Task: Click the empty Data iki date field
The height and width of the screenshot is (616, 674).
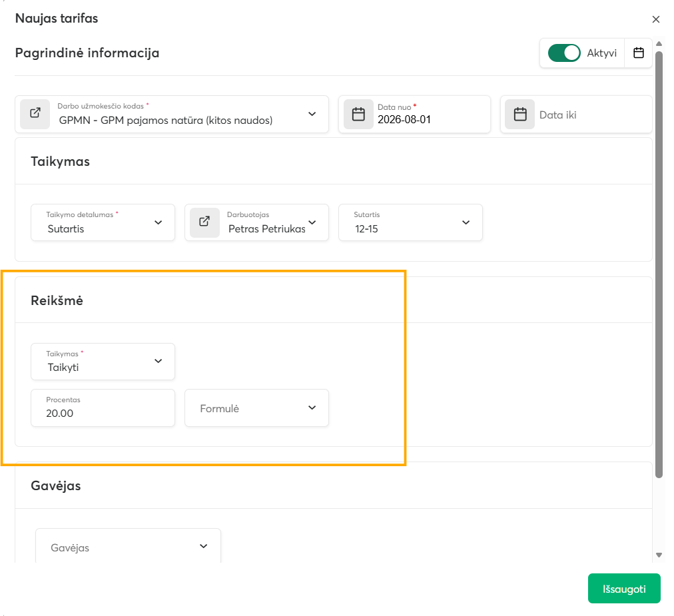Action: 576,115
